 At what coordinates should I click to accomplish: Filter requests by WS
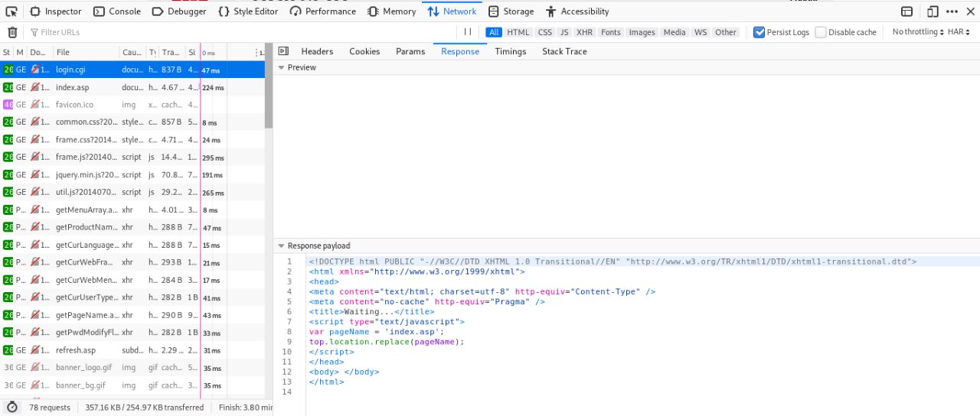coord(701,32)
